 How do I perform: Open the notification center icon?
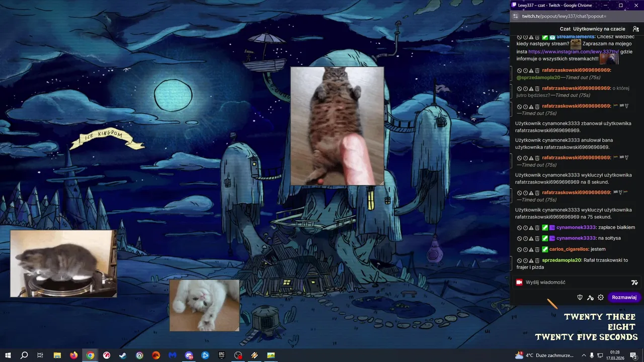pos(633,355)
